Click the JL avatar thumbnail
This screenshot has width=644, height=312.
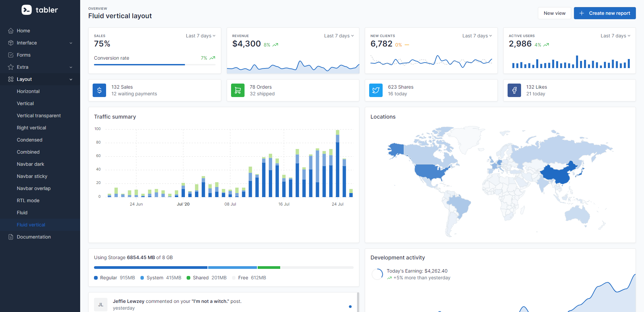pyautogui.click(x=101, y=305)
